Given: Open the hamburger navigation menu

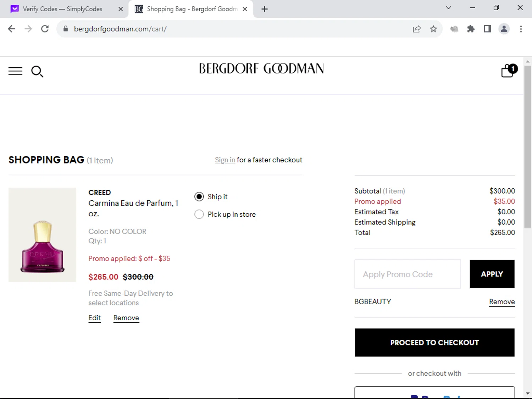Looking at the screenshot, I should (15, 71).
